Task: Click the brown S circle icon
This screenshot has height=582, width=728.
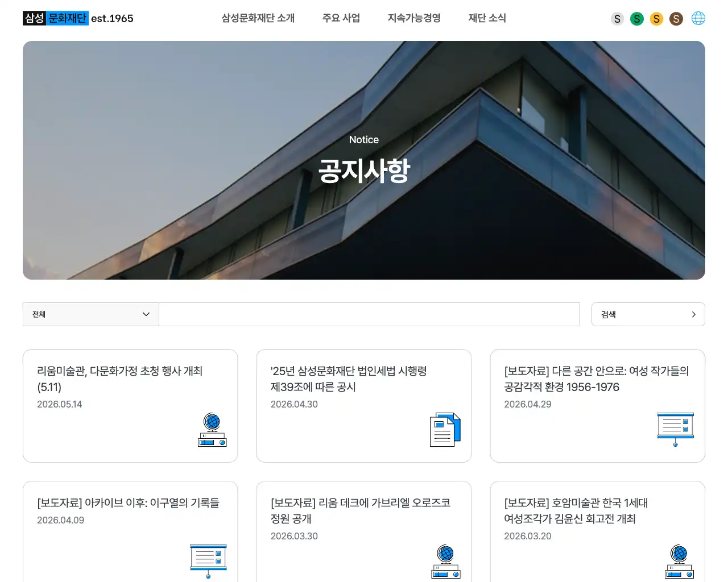Action: (x=676, y=19)
